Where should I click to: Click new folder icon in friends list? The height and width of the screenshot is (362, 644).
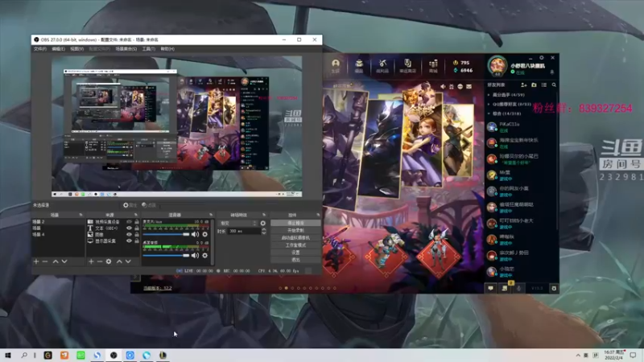pos(534,85)
